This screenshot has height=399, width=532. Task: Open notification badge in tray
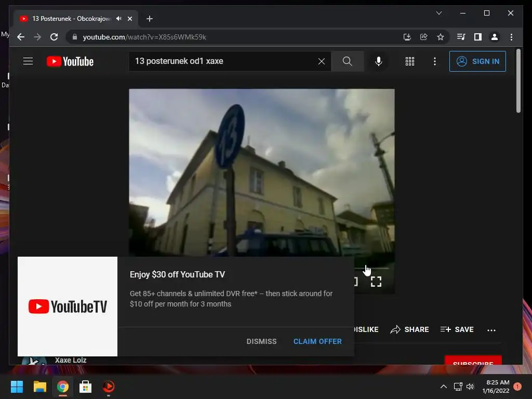click(x=517, y=387)
